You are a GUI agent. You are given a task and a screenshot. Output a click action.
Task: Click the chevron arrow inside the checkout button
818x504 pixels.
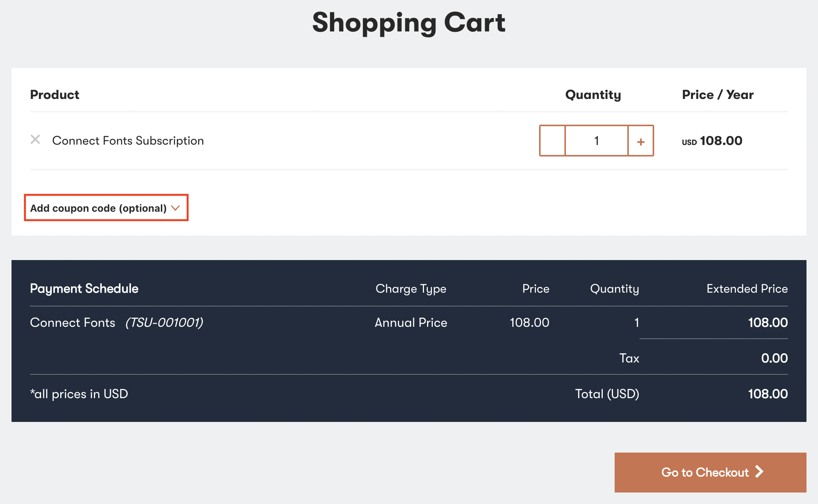point(760,472)
